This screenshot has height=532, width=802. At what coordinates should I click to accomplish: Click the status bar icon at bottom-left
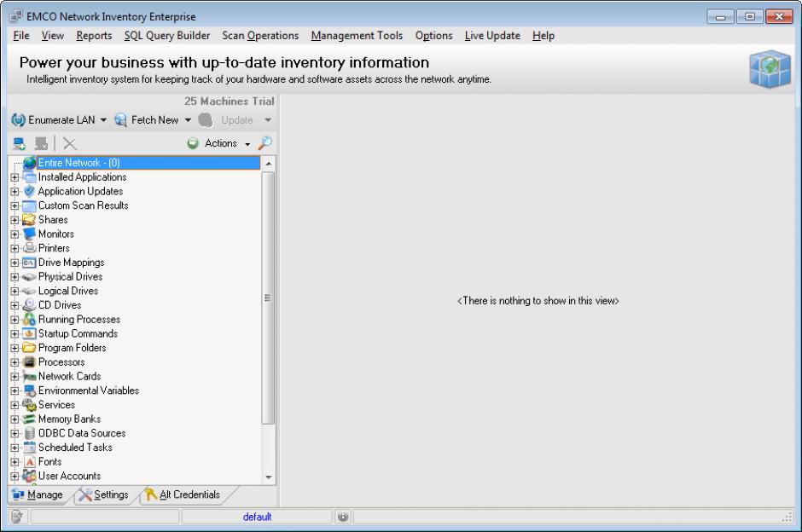pos(16,517)
